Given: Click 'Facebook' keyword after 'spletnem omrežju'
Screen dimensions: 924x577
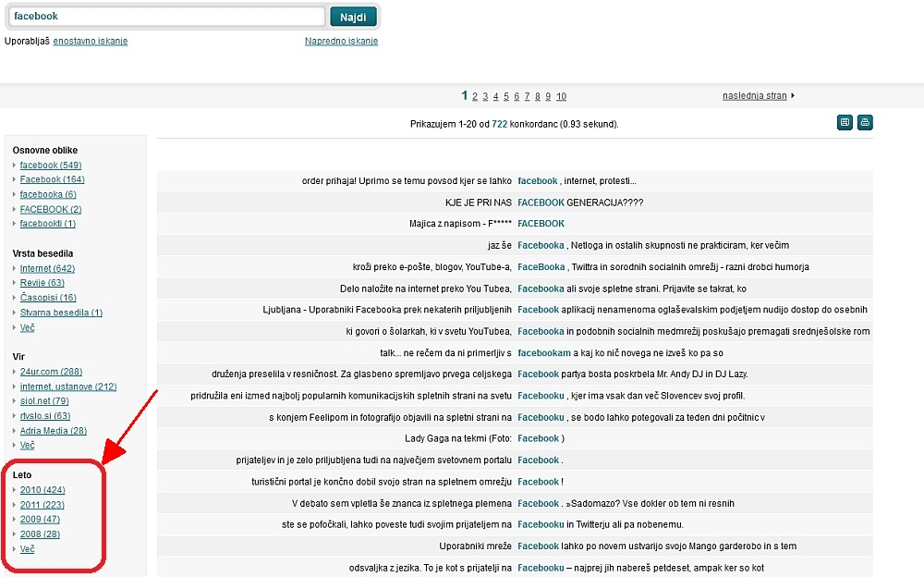Looking at the screenshot, I should click(x=538, y=482).
